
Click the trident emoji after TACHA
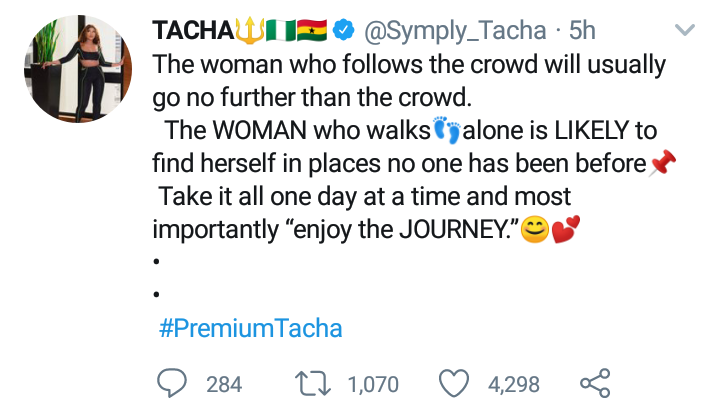point(250,30)
